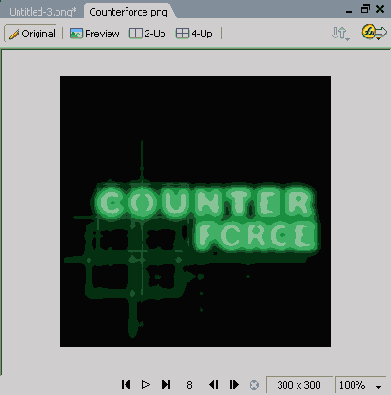The image size is (391, 395).
Task: Jump to the first frame
Action: [126, 384]
